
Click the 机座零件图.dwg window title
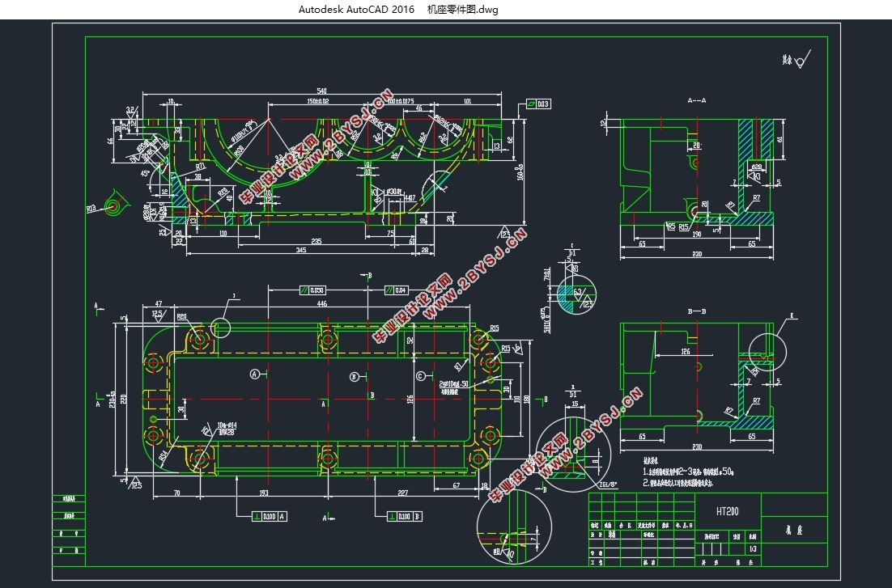tap(462, 9)
